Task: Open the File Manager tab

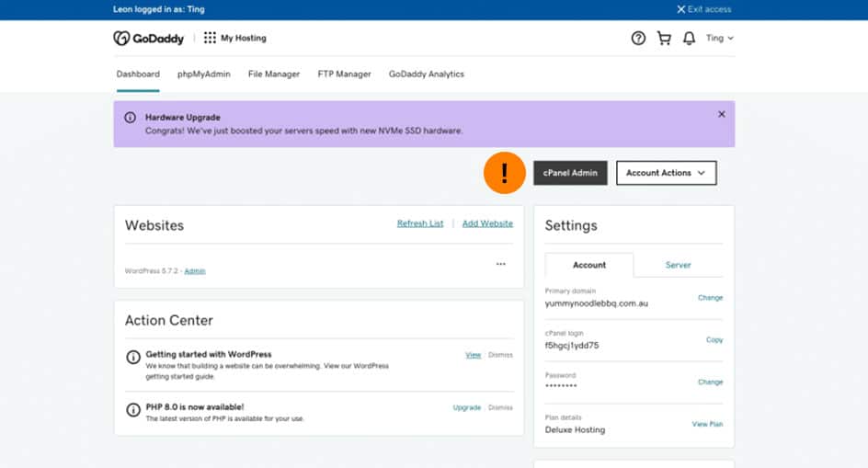Action: click(274, 74)
